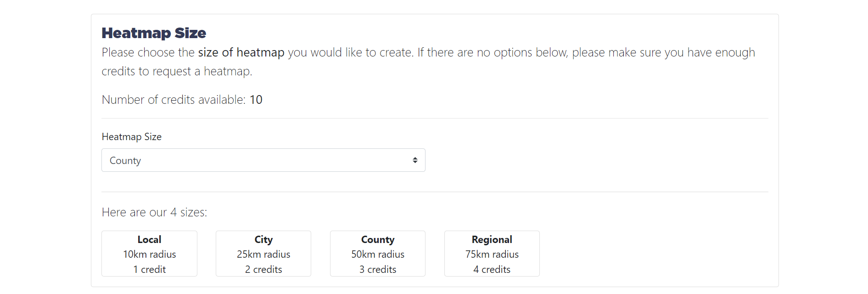Click the '25km radius' text in City card

coord(263,254)
